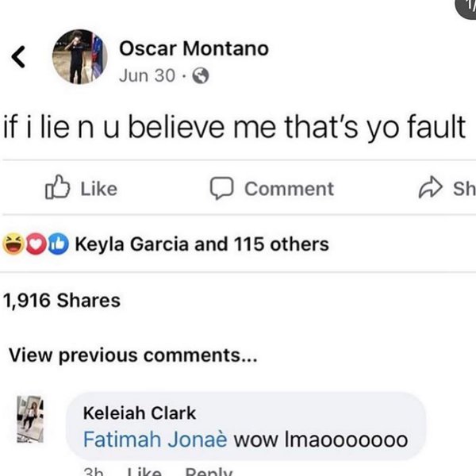Viewport: 476px width, 476px height.
Task: View Keyla Garcia and 115 others reactions
Action: pos(202,244)
